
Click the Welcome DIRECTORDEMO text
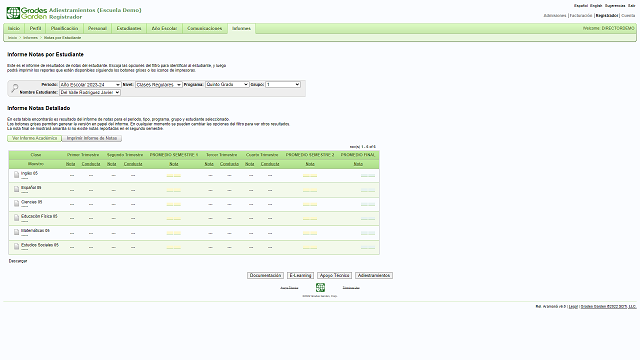click(x=609, y=29)
